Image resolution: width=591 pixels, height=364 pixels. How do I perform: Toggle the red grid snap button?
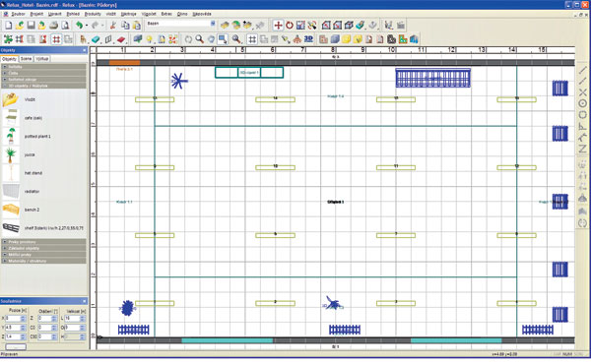(56, 39)
